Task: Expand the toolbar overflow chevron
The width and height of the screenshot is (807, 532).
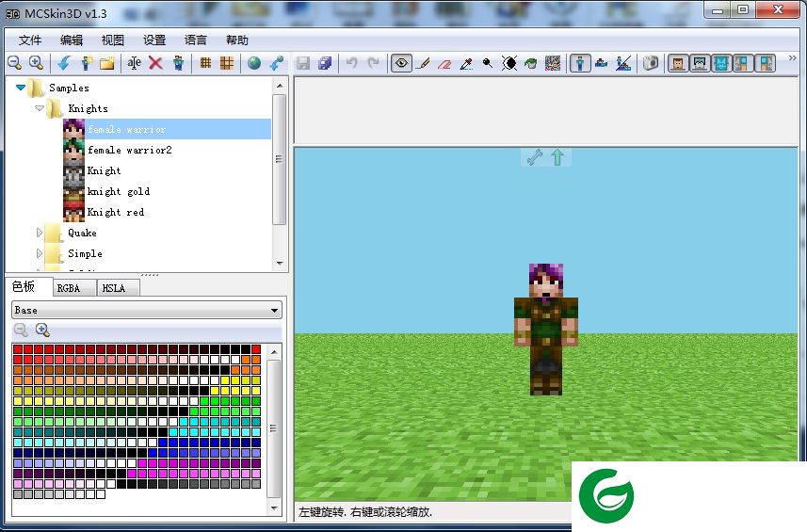Action: pos(793,58)
